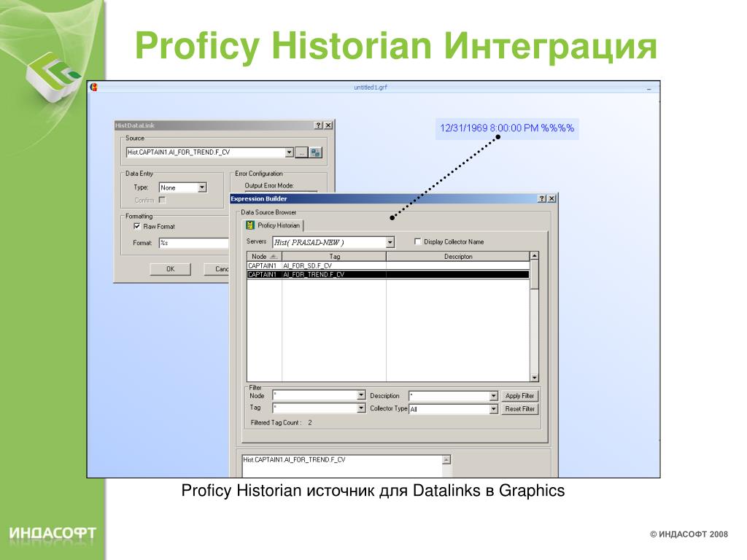Open the Description filter dropdown
Image resolution: width=747 pixels, height=560 pixels.
(494, 396)
